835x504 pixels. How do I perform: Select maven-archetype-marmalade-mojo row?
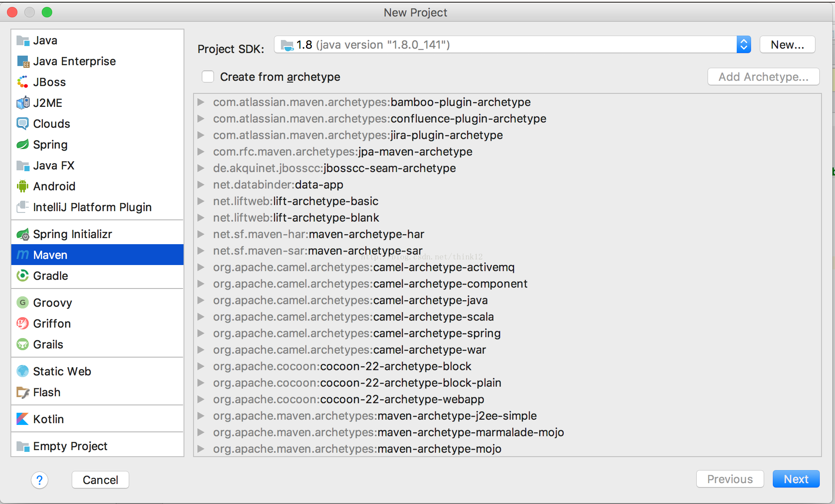[507, 432]
